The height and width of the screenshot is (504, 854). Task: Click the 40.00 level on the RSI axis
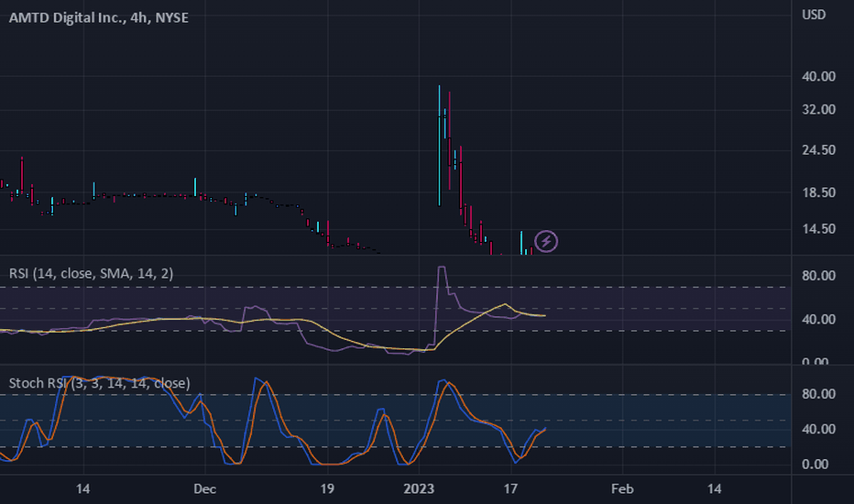point(818,319)
